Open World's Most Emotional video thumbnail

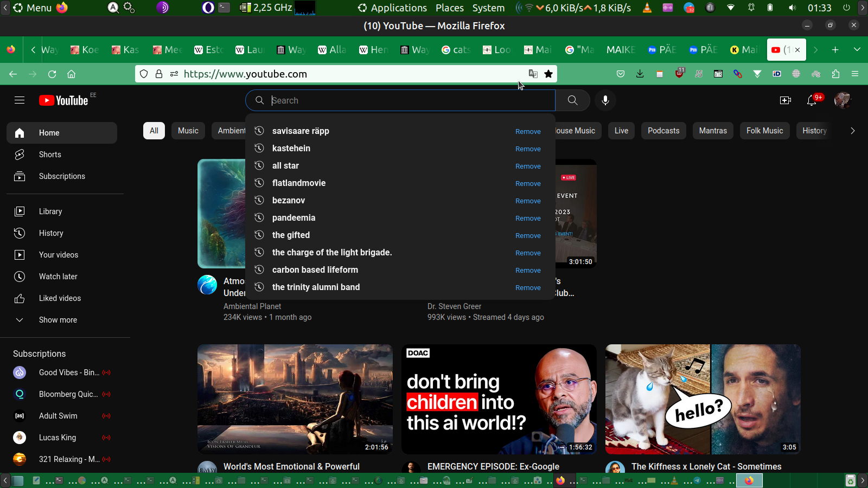click(295, 399)
